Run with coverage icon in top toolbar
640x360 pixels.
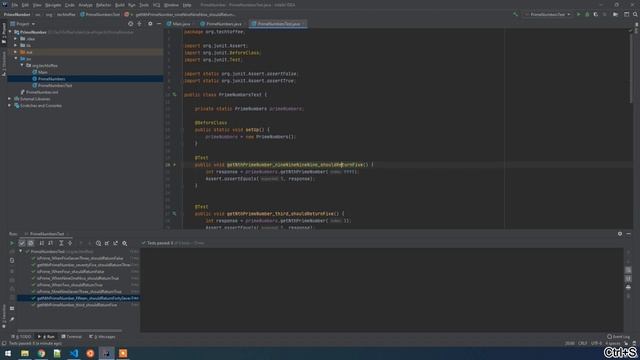596,14
